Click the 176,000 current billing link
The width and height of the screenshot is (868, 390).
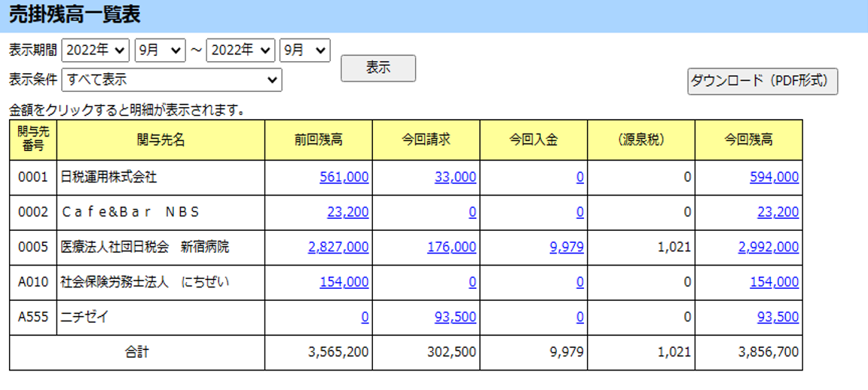[x=451, y=247]
